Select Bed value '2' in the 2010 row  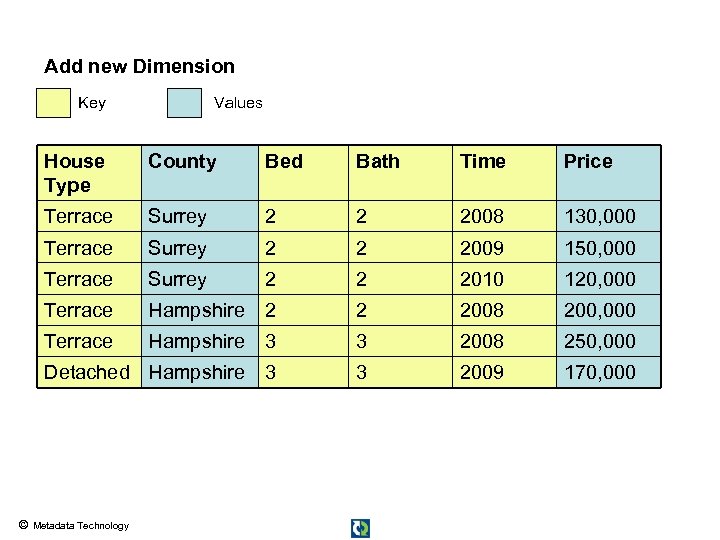pos(303,279)
